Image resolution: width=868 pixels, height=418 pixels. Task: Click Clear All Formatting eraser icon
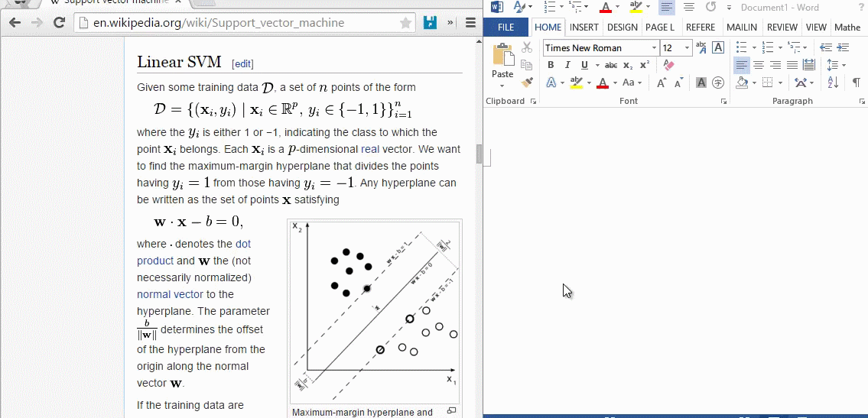point(668,65)
